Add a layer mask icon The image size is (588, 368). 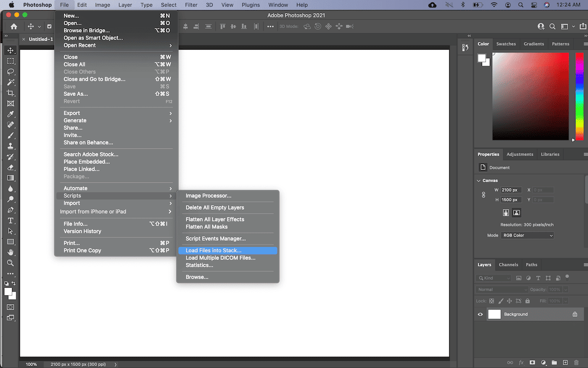pyautogui.click(x=532, y=362)
